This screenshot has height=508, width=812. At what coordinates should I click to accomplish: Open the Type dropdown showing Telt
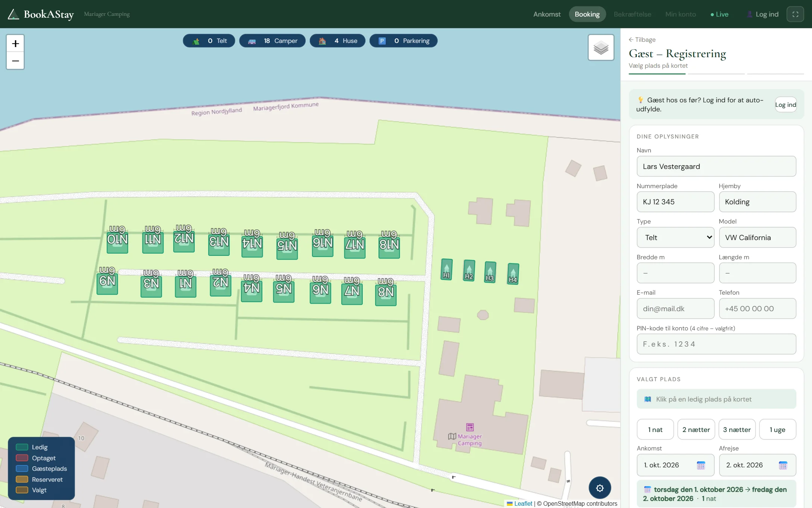pos(676,237)
